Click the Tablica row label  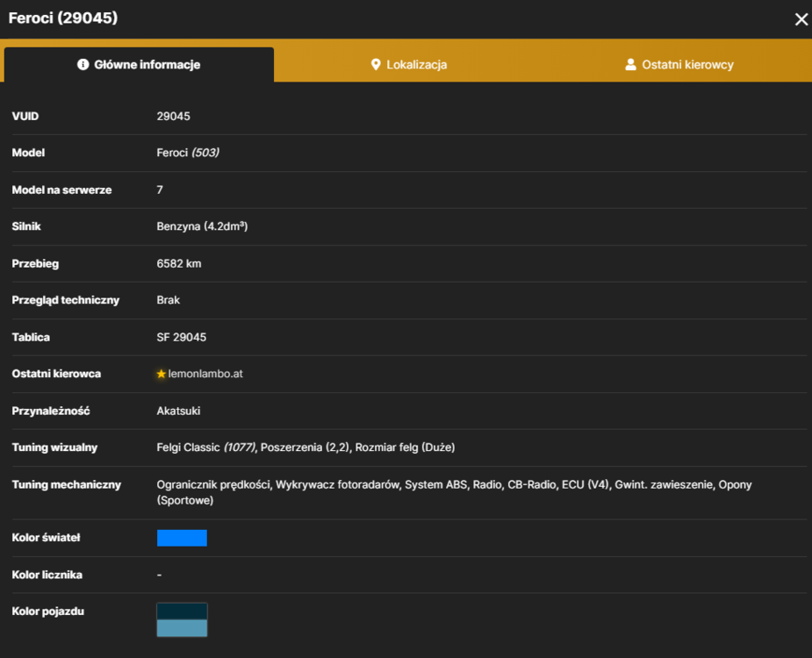[31, 338]
